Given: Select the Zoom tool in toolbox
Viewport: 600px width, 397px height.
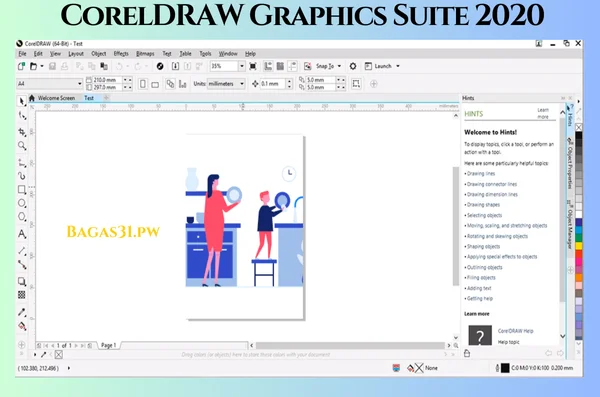Looking at the screenshot, I should coord(22,145).
